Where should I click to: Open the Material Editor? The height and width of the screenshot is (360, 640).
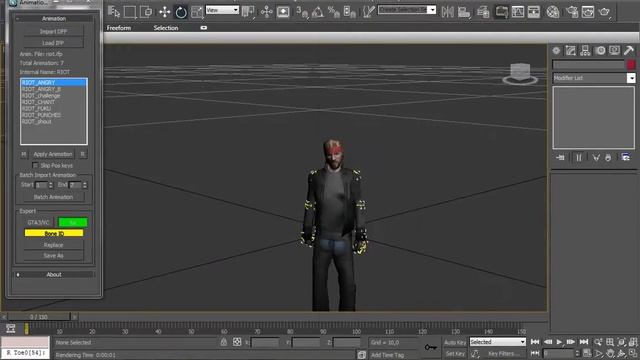click(553, 12)
